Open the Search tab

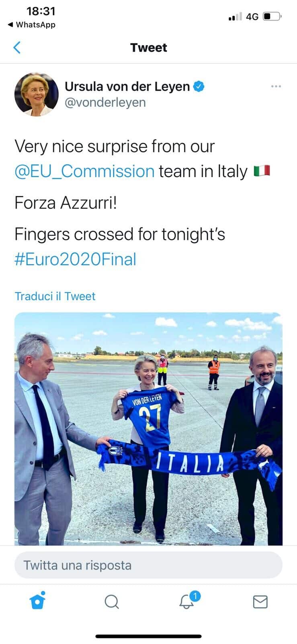coord(111,602)
